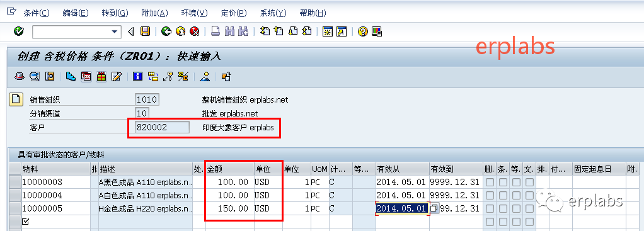
Task: Click the crossed-out sum icon
Action: [x=183, y=76]
